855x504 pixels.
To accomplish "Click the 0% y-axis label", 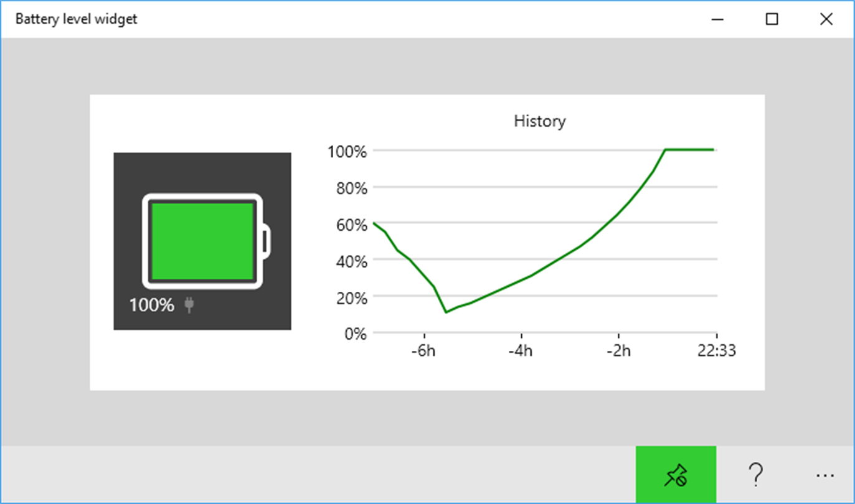I will [x=356, y=334].
